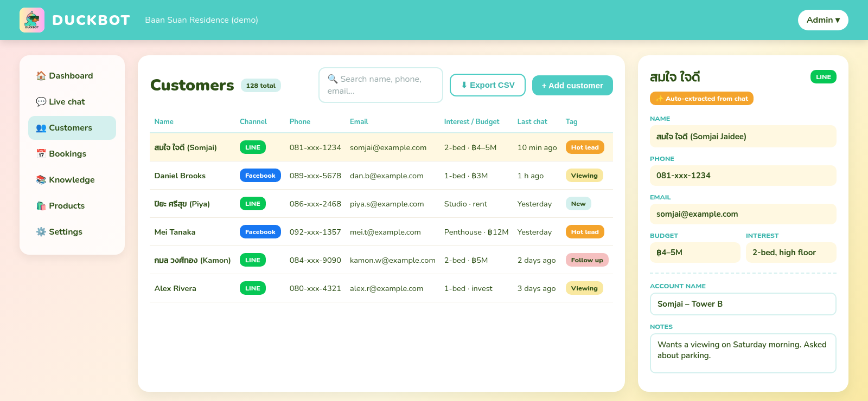This screenshot has width=868, height=401.
Task: Open the Admin dropdown menu
Action: pos(823,20)
